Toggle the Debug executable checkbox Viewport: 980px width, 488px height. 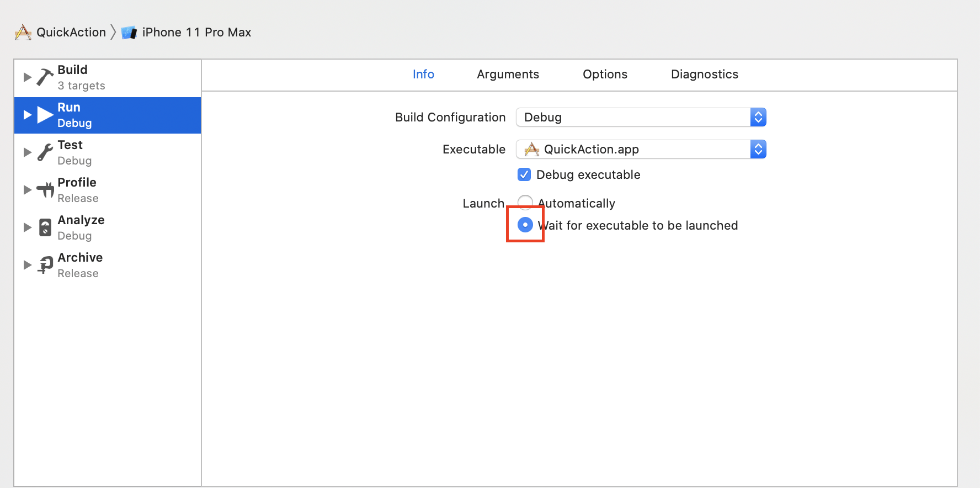coord(524,174)
